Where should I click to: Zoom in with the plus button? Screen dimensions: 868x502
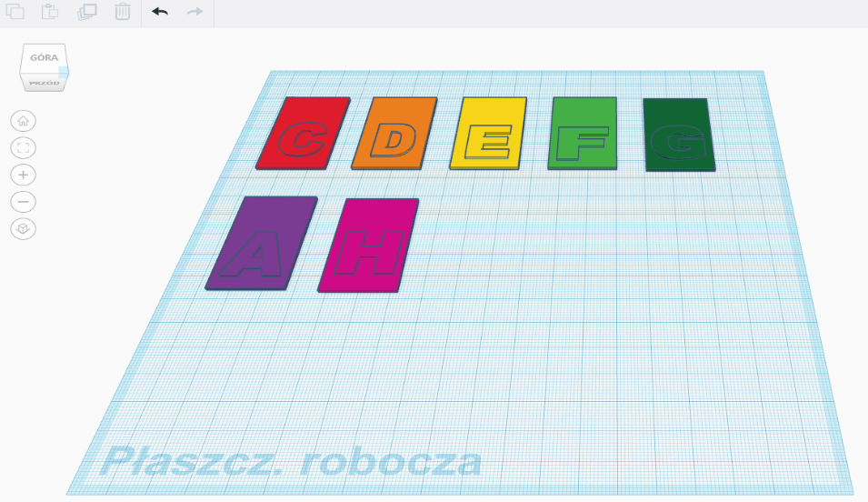24,176
